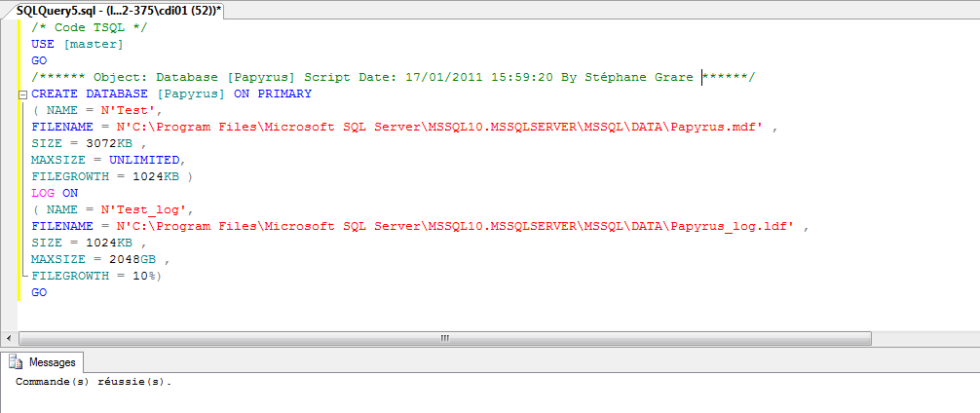Image resolution: width=980 pixels, height=413 pixels.
Task: Place cursor on [master] in USE statement
Action: [x=93, y=44]
